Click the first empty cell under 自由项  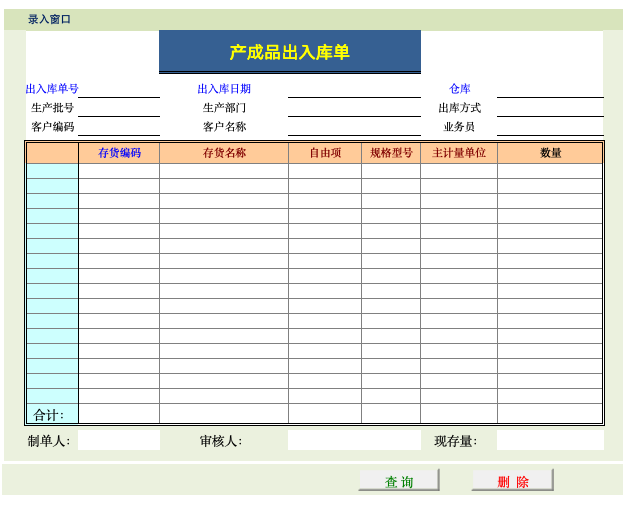[x=325, y=171]
